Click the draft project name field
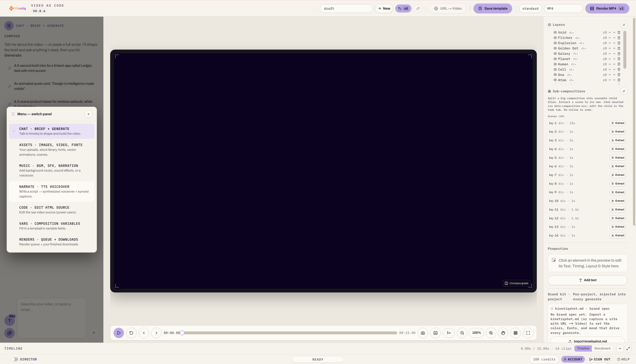The width and height of the screenshot is (636, 364). pos(346,9)
